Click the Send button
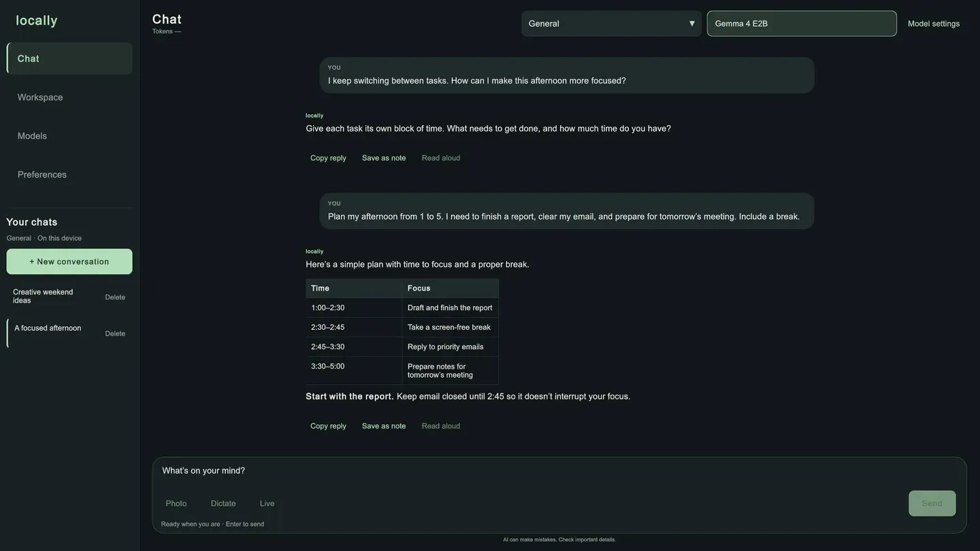The height and width of the screenshot is (551, 980). point(932,503)
